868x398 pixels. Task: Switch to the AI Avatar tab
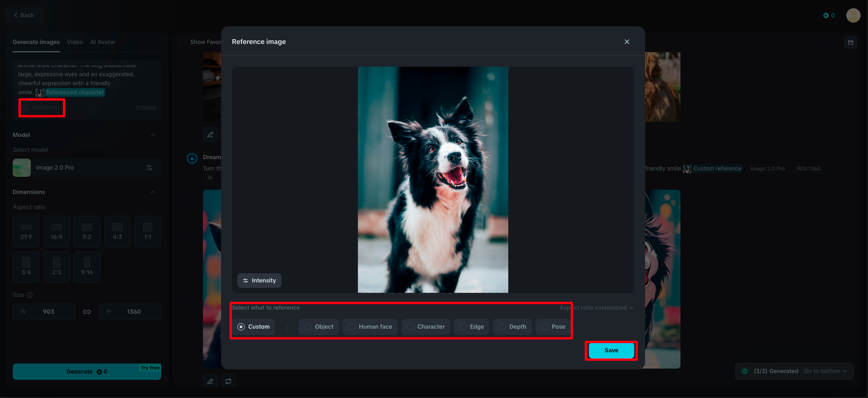103,42
